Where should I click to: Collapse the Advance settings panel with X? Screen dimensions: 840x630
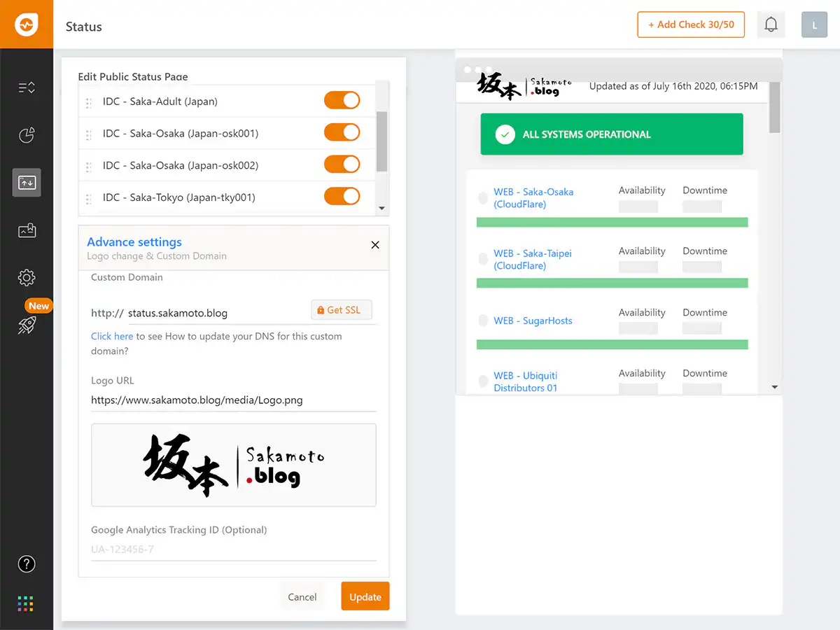tap(375, 245)
